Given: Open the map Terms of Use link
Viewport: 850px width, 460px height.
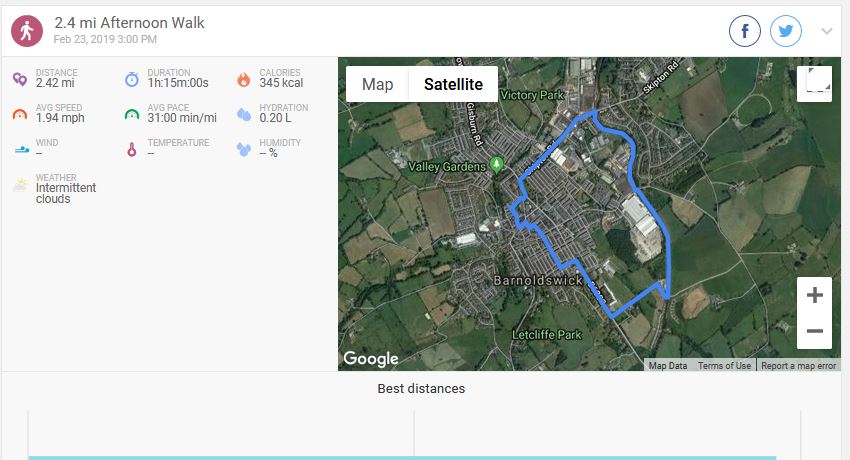Looking at the screenshot, I should pyautogui.click(x=724, y=366).
